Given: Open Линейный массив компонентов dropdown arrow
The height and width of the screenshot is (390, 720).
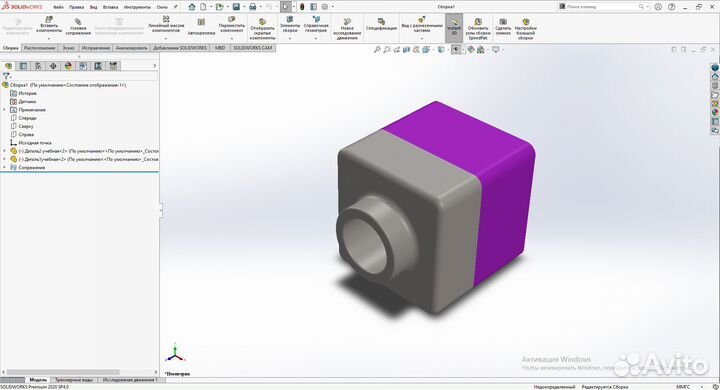Looking at the screenshot, I should point(166,39).
